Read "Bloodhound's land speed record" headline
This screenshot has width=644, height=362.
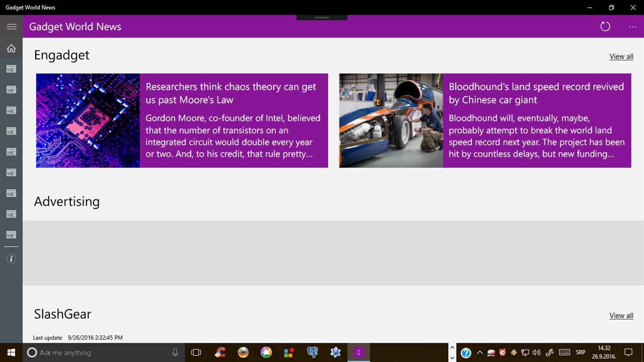click(x=536, y=93)
